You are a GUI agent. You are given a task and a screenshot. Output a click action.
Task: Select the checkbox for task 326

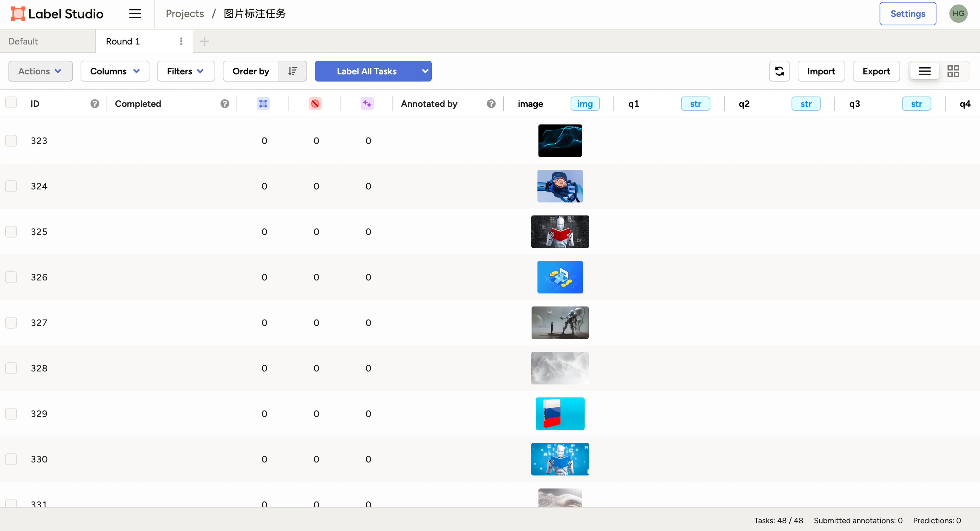[11, 277]
